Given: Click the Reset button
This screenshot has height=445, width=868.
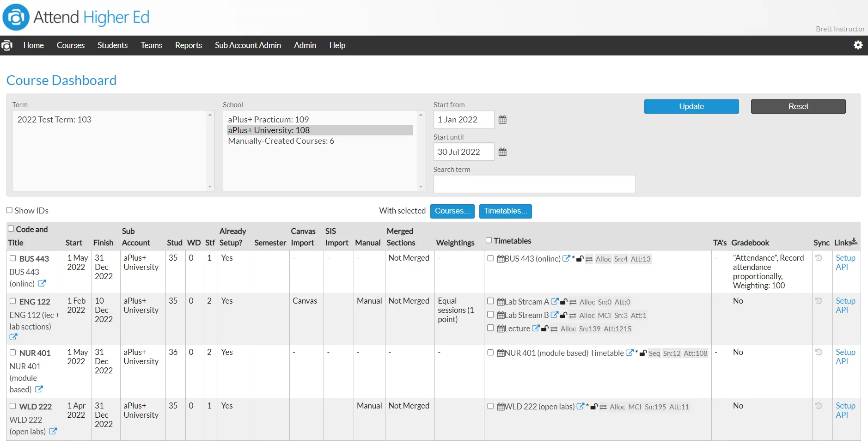Looking at the screenshot, I should [x=798, y=106].
